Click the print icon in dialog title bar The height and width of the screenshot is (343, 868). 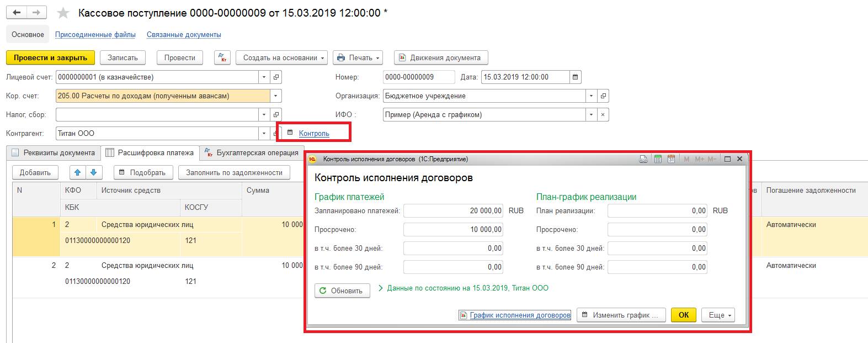(643, 159)
